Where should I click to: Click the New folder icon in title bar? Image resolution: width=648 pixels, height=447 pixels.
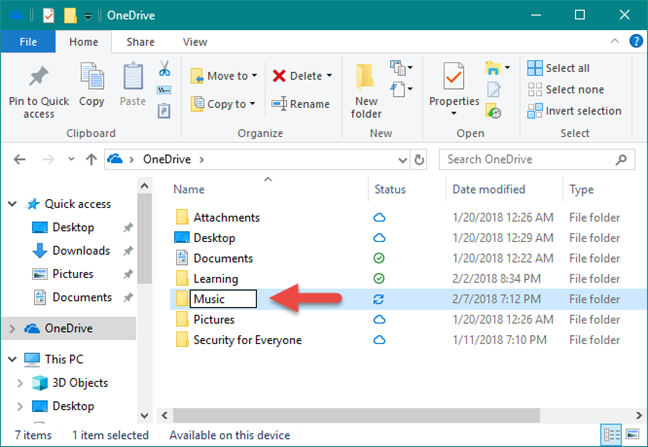[70, 16]
